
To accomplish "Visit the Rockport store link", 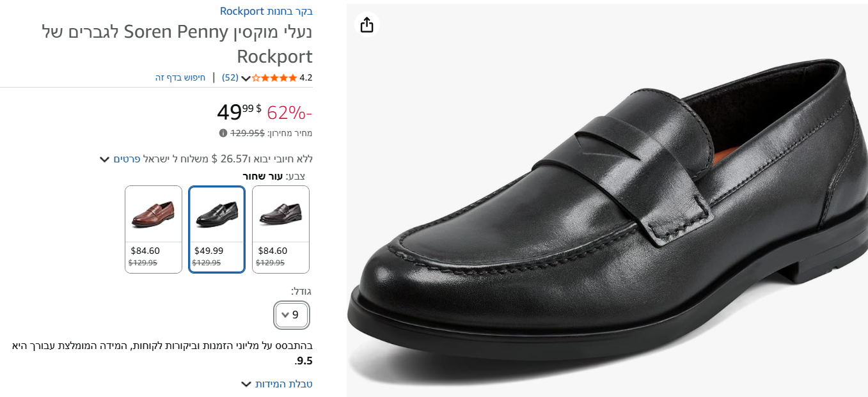I will click(x=266, y=11).
